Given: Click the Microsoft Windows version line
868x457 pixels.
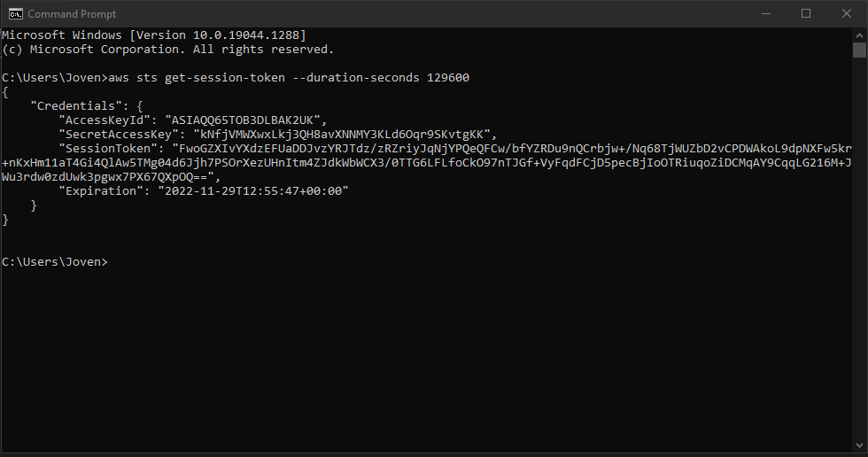Looking at the screenshot, I should click(x=153, y=35).
